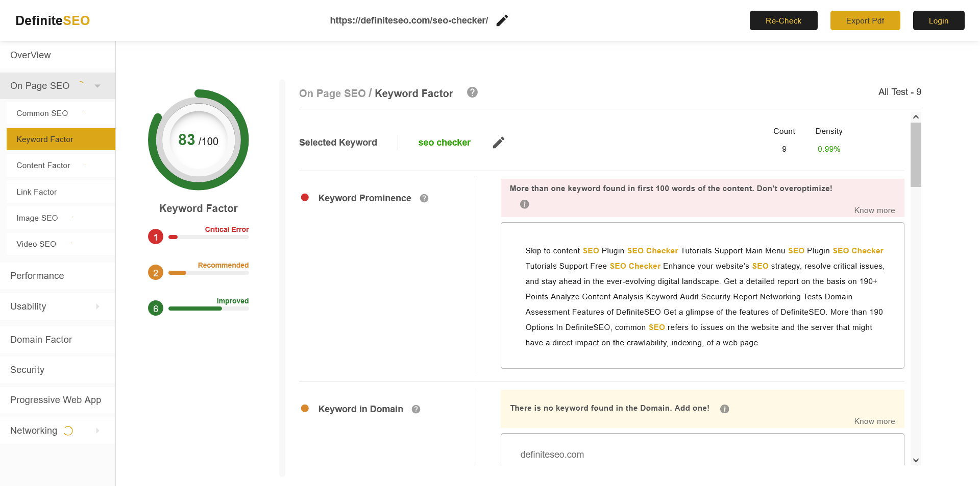
Task: Open help tooltip for Keyword in Domain
Action: click(x=415, y=409)
